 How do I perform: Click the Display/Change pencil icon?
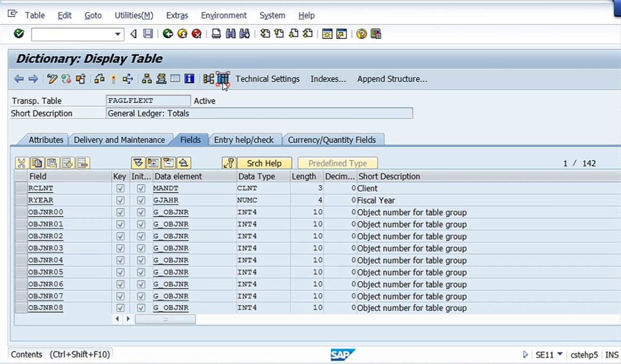pyautogui.click(x=52, y=79)
